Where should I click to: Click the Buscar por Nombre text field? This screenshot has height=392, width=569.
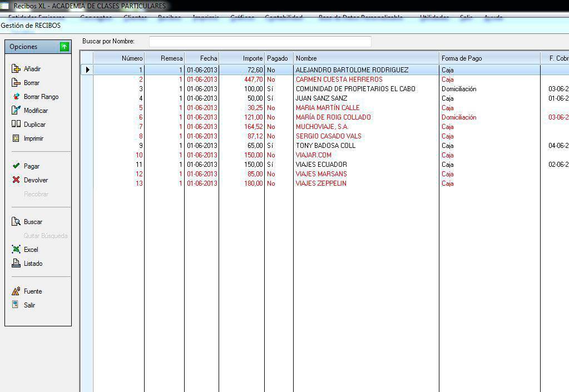[260, 42]
